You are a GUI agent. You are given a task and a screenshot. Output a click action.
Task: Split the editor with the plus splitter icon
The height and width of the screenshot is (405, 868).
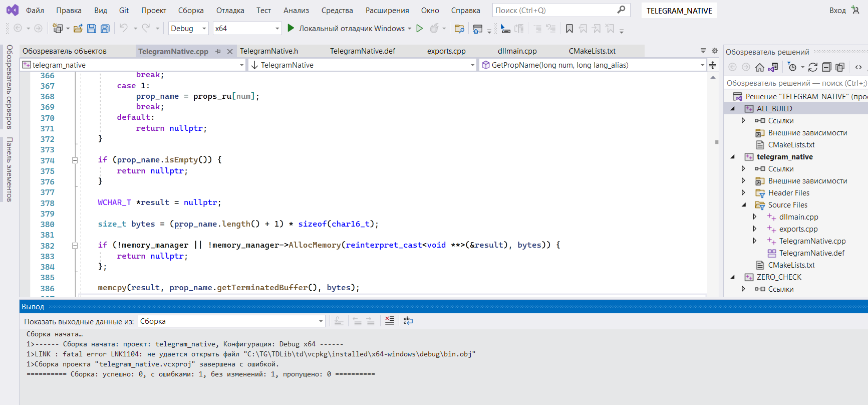[x=713, y=65]
